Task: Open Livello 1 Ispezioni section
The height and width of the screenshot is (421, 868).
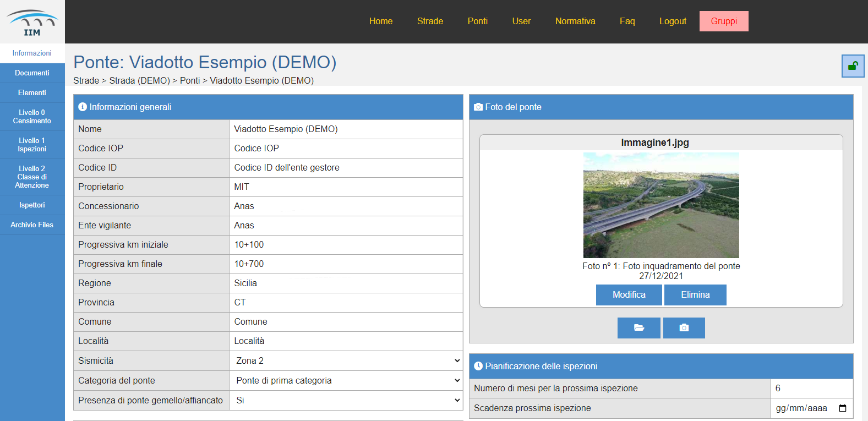Action: (32, 145)
